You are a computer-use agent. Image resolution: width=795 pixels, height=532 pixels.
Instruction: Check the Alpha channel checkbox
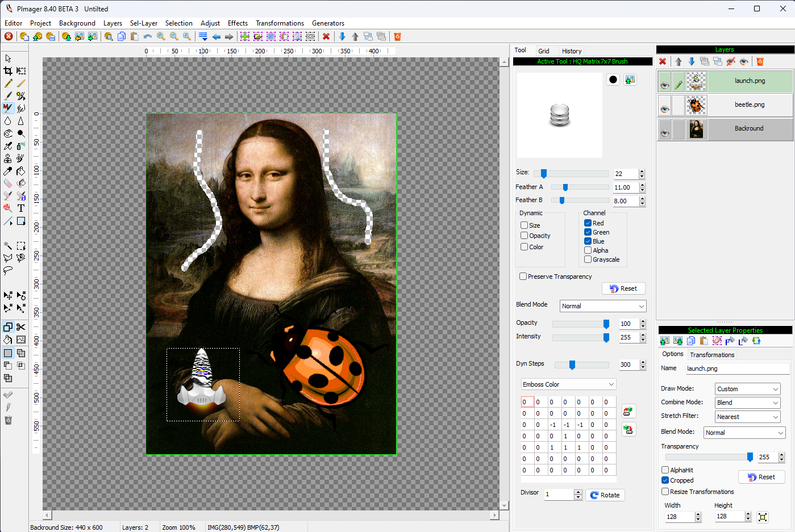[x=588, y=250]
